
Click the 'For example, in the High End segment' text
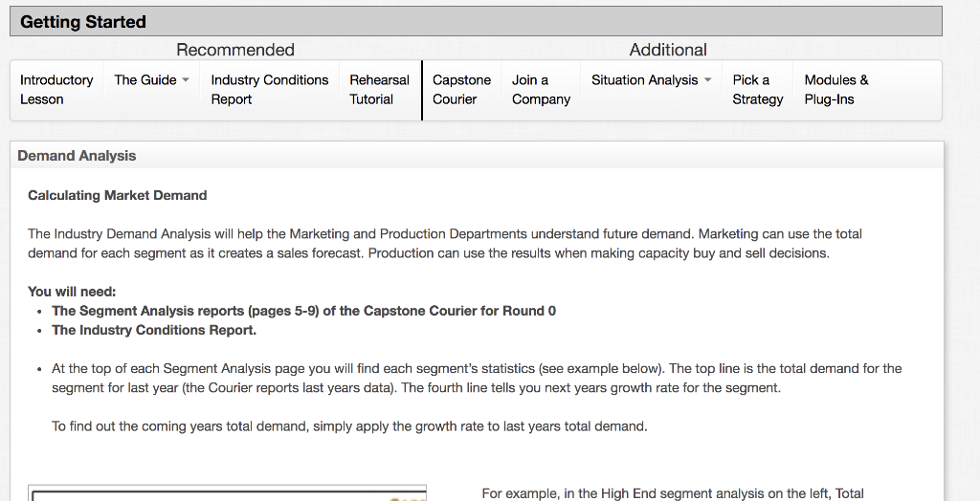(673, 493)
